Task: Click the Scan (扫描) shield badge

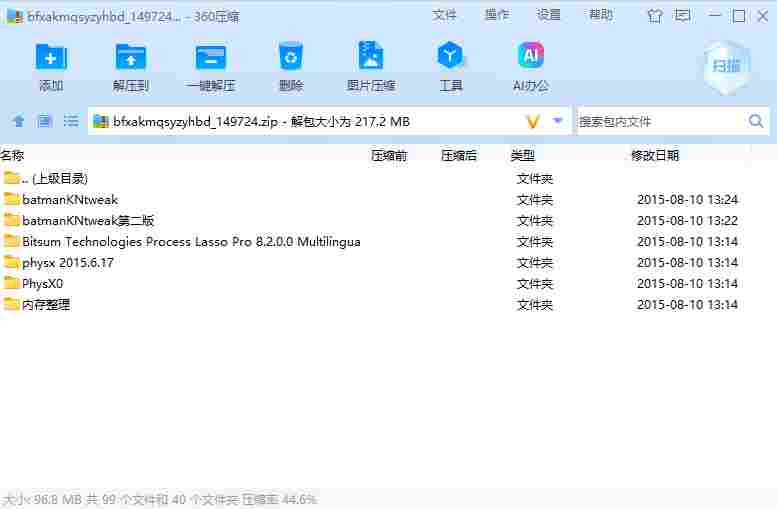Action: (726, 67)
